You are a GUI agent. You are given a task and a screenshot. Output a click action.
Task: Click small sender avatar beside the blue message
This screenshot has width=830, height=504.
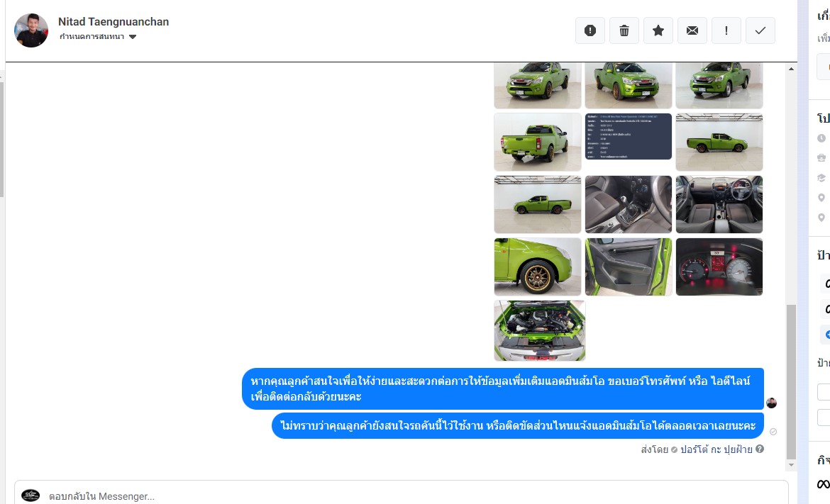click(x=771, y=403)
